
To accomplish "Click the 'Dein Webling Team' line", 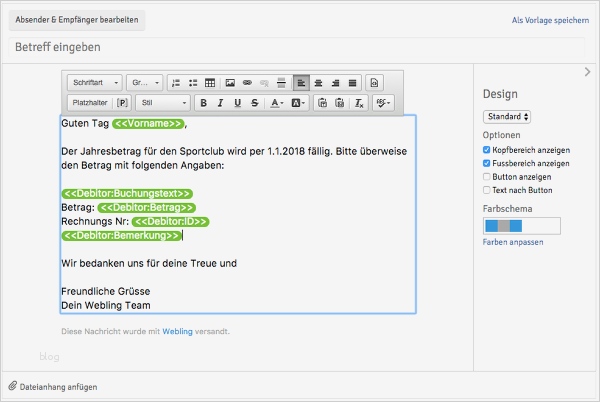I will click(x=106, y=306).
